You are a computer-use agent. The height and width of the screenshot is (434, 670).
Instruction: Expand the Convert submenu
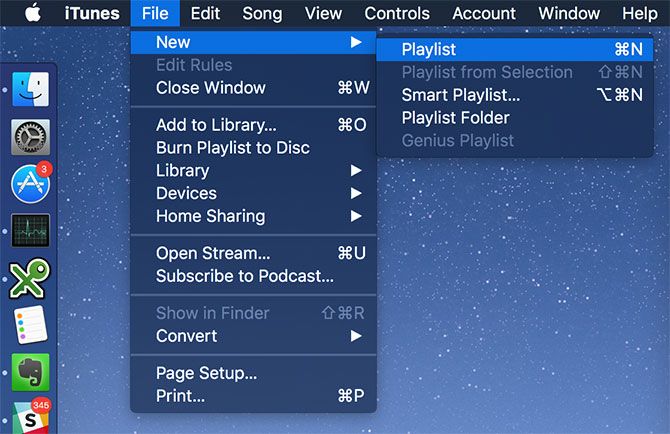point(186,336)
